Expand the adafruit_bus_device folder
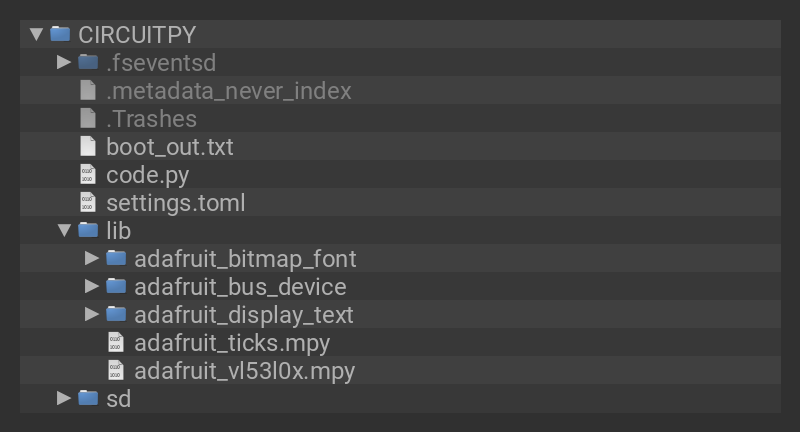 (92, 286)
